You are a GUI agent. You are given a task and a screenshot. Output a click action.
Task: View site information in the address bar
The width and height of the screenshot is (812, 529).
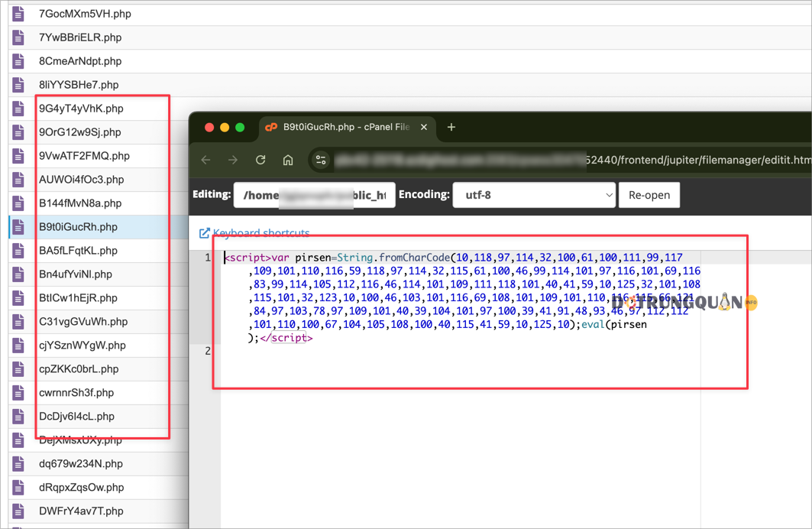click(x=321, y=160)
